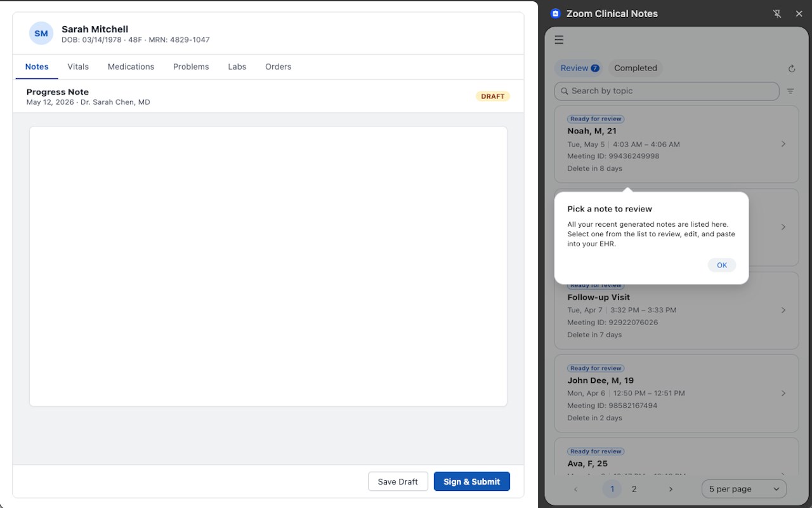
Task: Click the patient DOB and MRN line
Action: pos(136,40)
